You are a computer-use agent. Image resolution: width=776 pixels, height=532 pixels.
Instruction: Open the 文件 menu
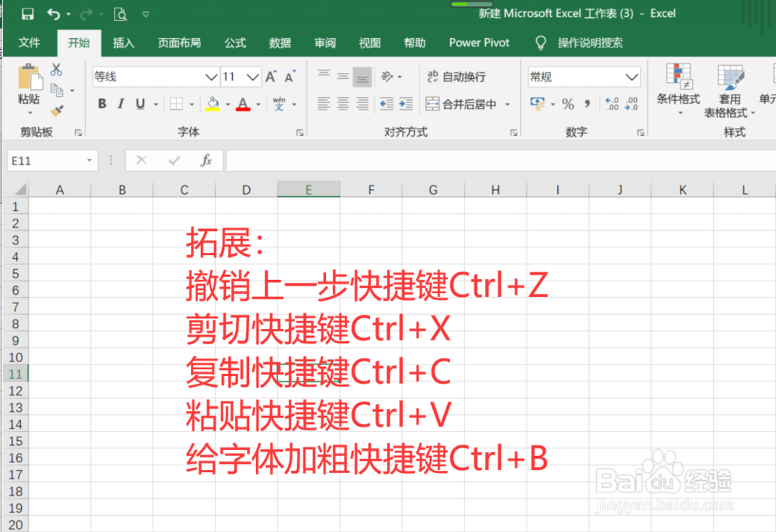pyautogui.click(x=30, y=43)
